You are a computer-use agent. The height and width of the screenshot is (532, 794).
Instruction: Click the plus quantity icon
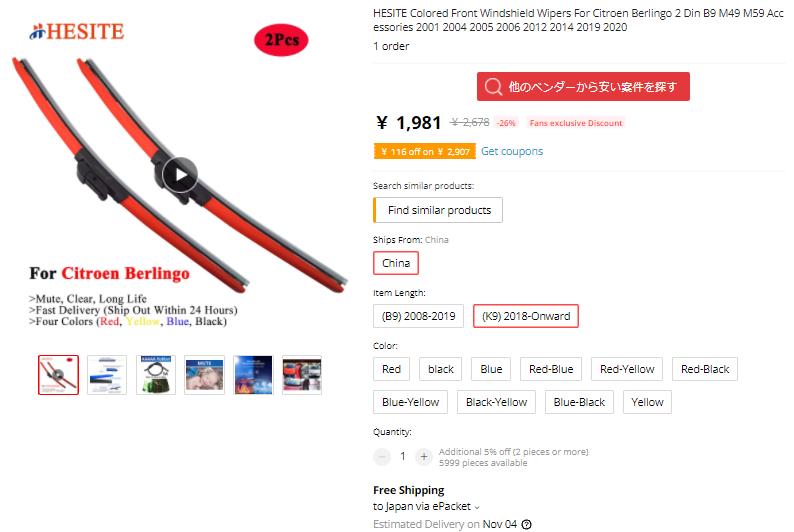[x=424, y=457]
